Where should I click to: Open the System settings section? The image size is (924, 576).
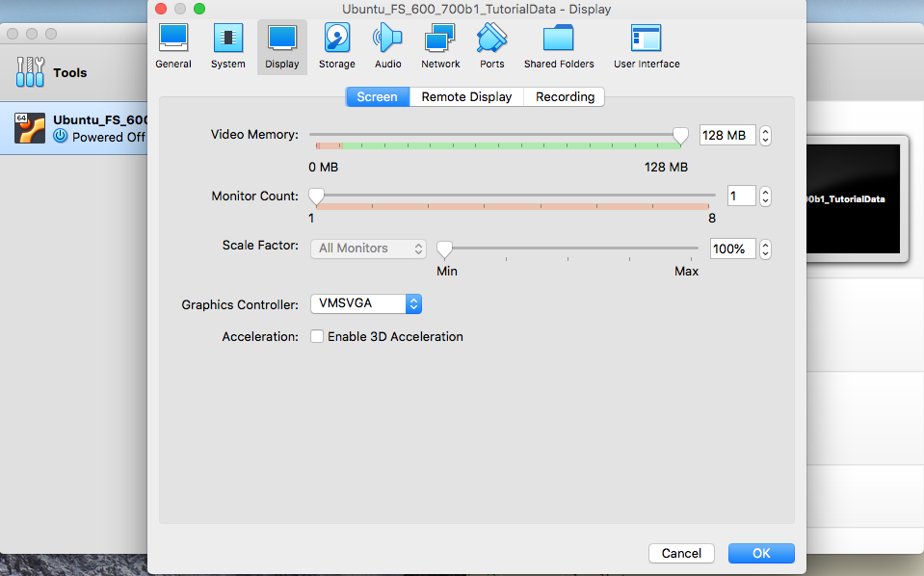pos(228,46)
